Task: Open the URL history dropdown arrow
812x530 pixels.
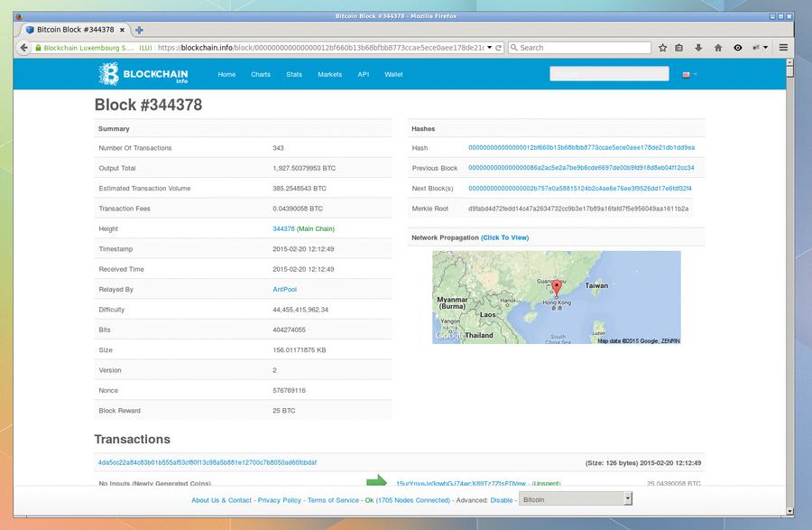Action: [489, 48]
